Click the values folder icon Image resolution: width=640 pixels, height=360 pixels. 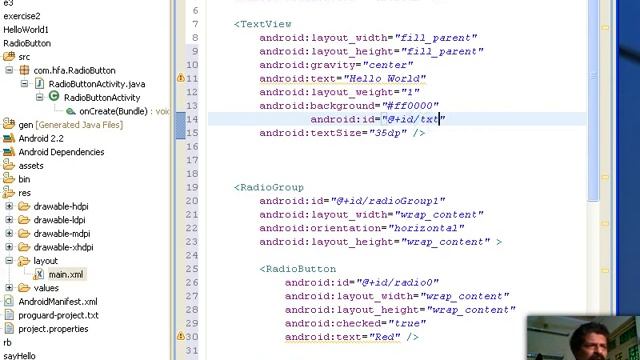(24, 288)
